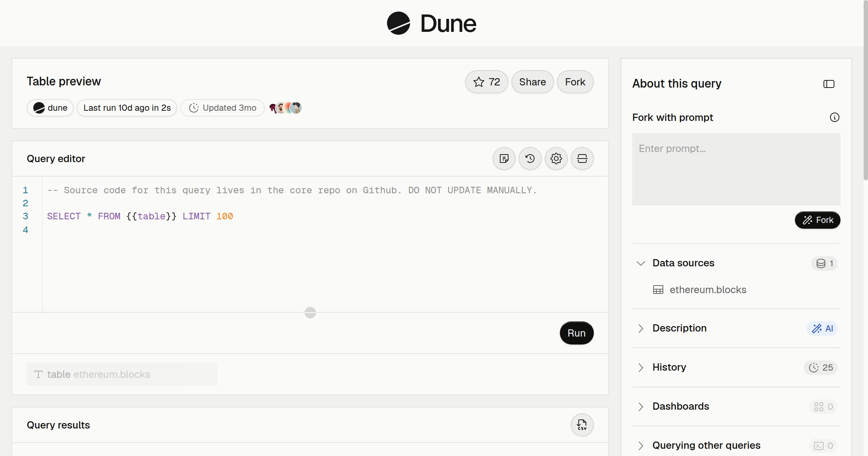This screenshot has width=868, height=456.
Task: Edit the table parameter field
Action: [122, 374]
